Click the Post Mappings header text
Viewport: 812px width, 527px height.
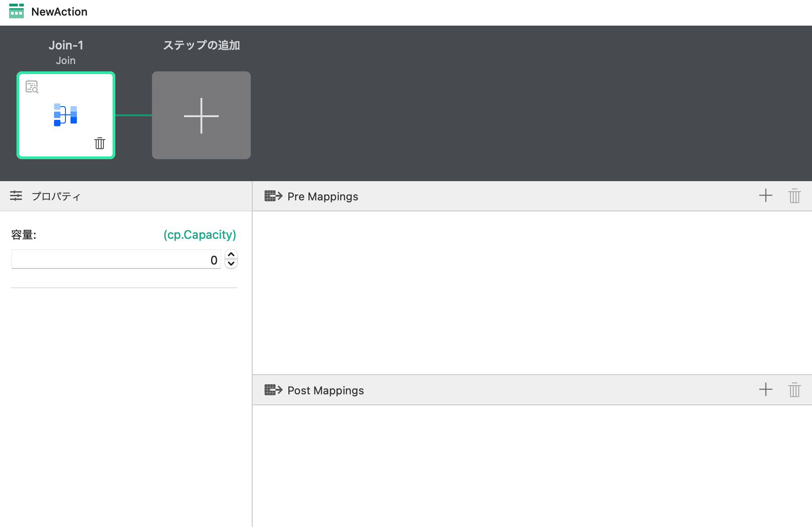pos(325,391)
